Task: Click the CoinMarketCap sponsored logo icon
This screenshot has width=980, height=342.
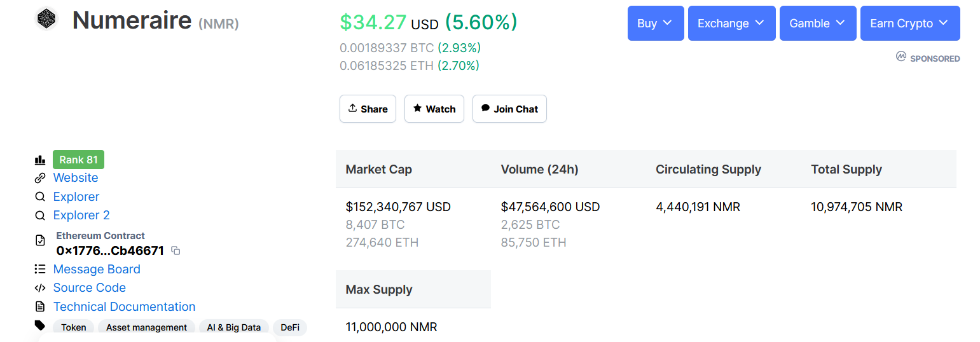Action: [901, 57]
